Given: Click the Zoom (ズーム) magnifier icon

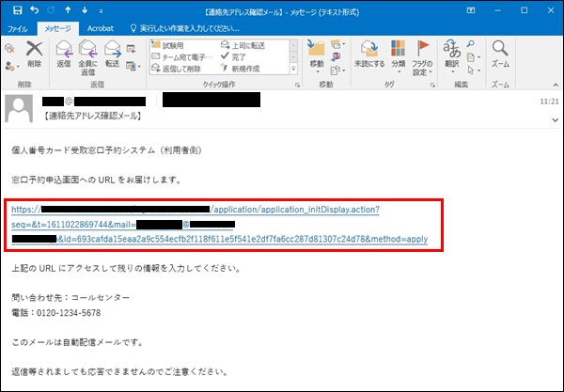Looking at the screenshot, I should point(500,52).
